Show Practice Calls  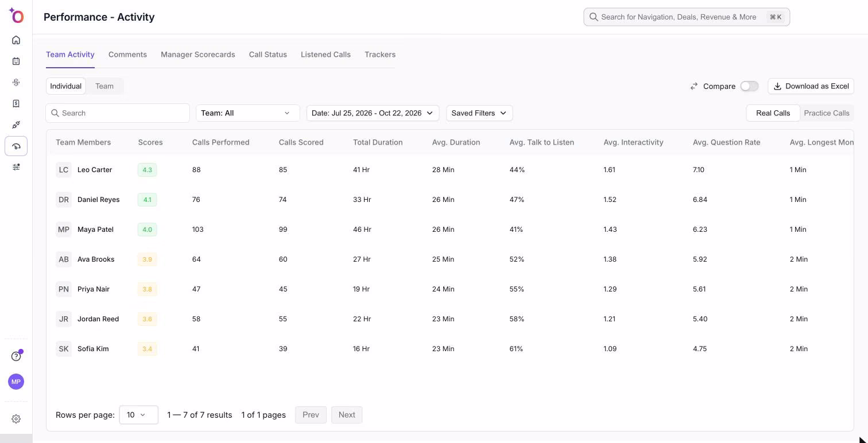pyautogui.click(x=827, y=113)
